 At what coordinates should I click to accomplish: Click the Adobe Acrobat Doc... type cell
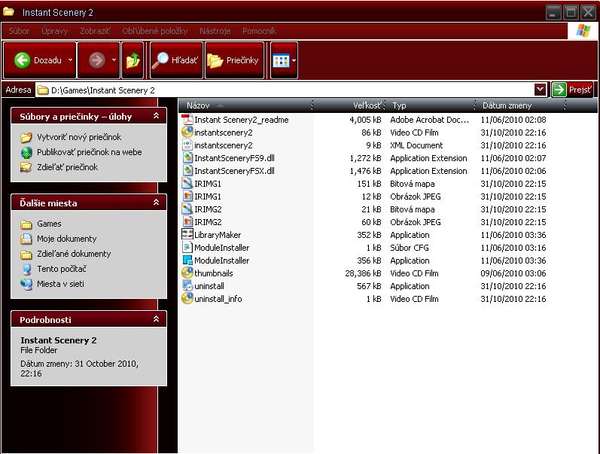[x=429, y=120]
